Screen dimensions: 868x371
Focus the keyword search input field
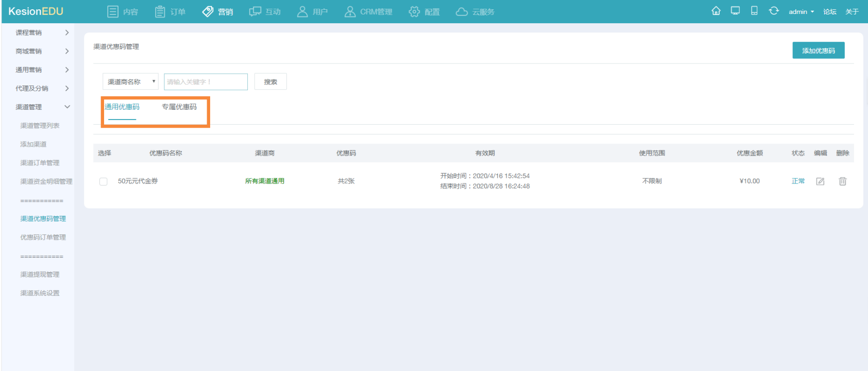[x=206, y=81]
